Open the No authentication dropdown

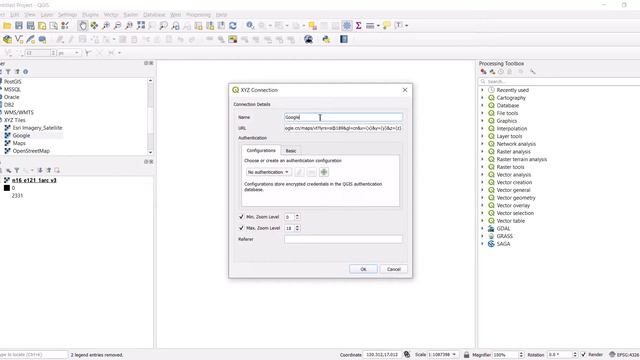(x=269, y=172)
